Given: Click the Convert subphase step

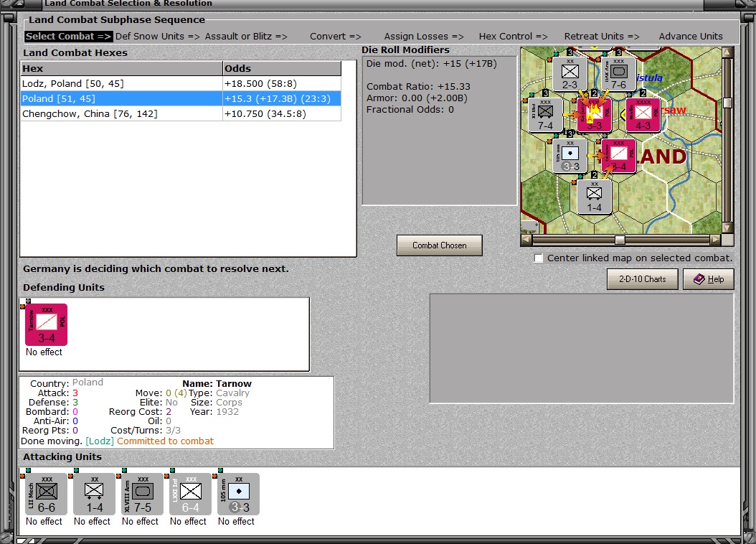Looking at the screenshot, I should tap(335, 36).
